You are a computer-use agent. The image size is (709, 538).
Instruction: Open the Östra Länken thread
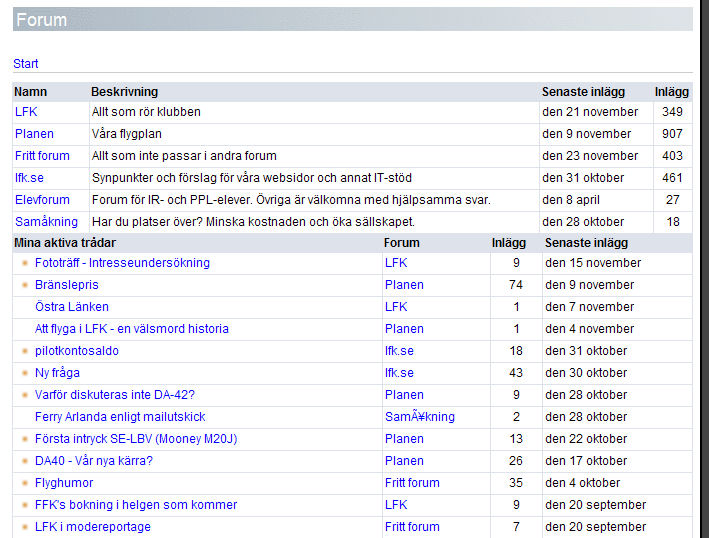[72, 307]
